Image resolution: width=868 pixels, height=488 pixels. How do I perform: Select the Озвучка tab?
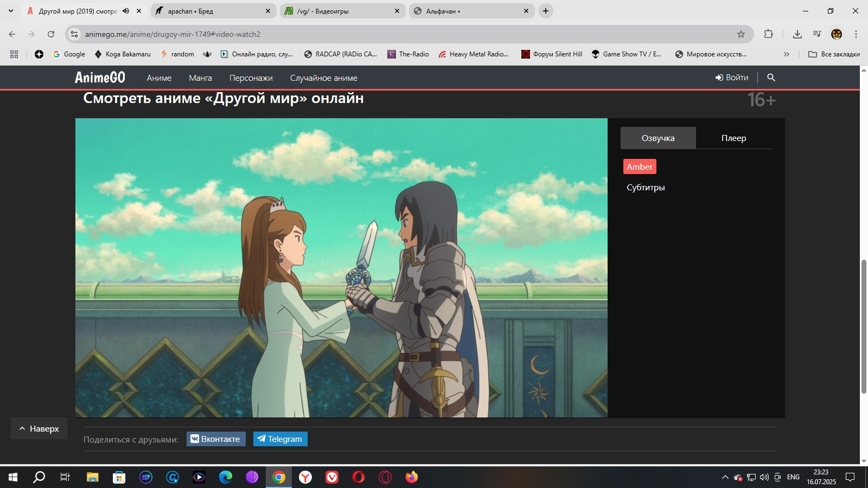(x=658, y=138)
